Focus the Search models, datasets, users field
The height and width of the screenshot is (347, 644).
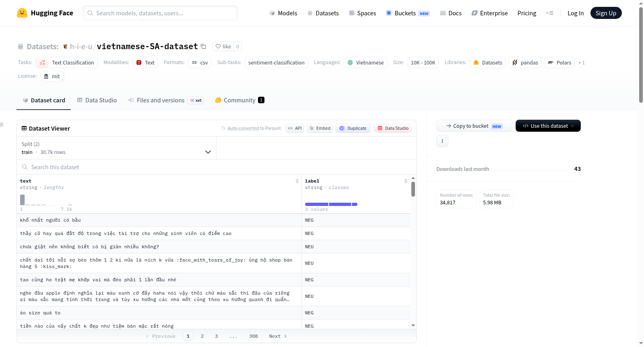[x=160, y=13]
